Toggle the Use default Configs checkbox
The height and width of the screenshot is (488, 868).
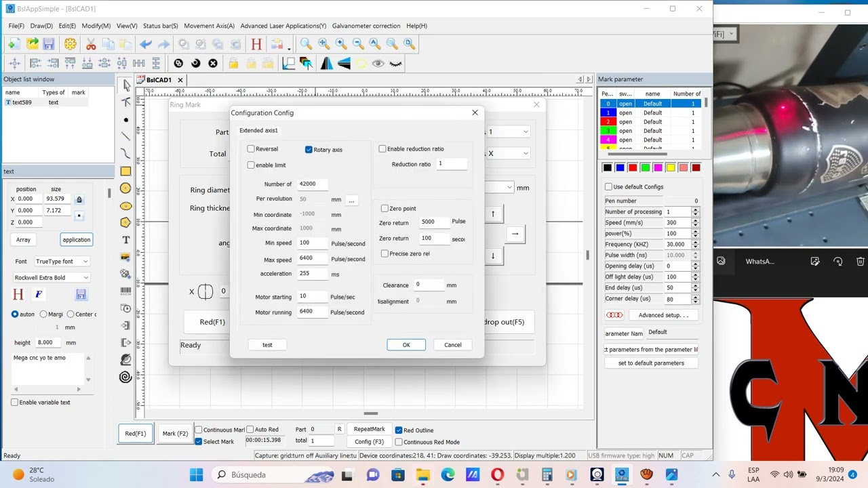tap(608, 187)
